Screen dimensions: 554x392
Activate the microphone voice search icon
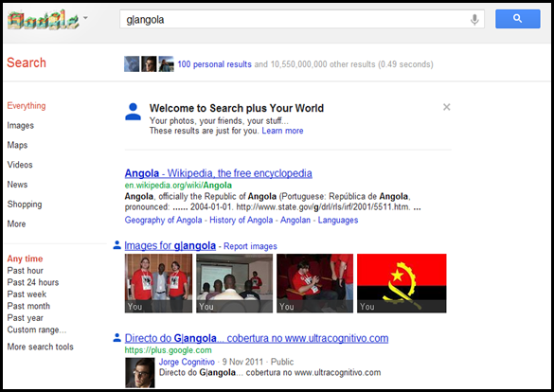474,20
